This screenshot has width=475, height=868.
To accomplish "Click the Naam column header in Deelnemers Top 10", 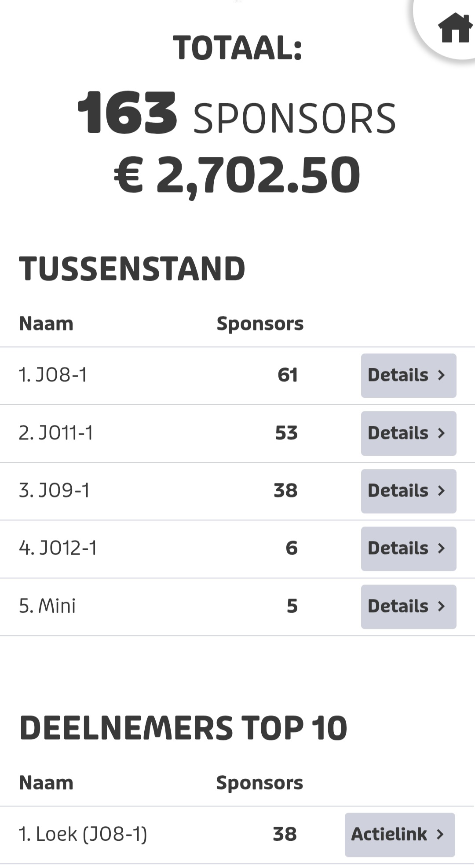I will coord(46,783).
